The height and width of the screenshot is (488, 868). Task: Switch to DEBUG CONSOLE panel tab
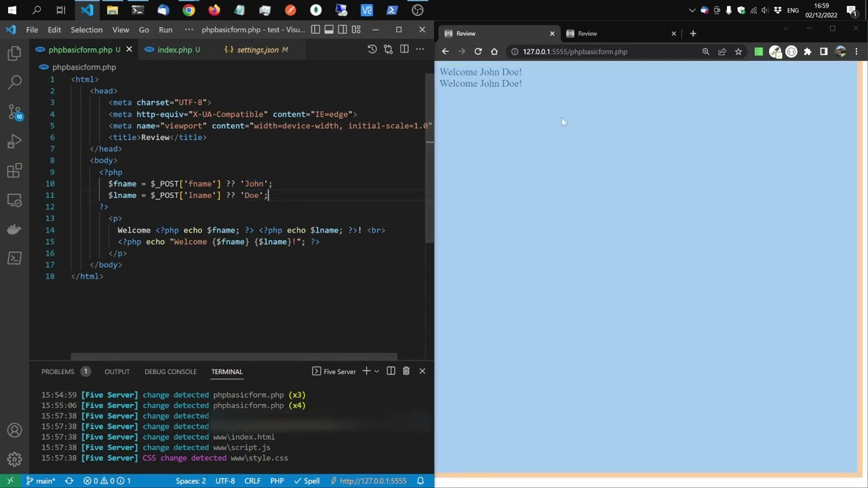(x=170, y=371)
